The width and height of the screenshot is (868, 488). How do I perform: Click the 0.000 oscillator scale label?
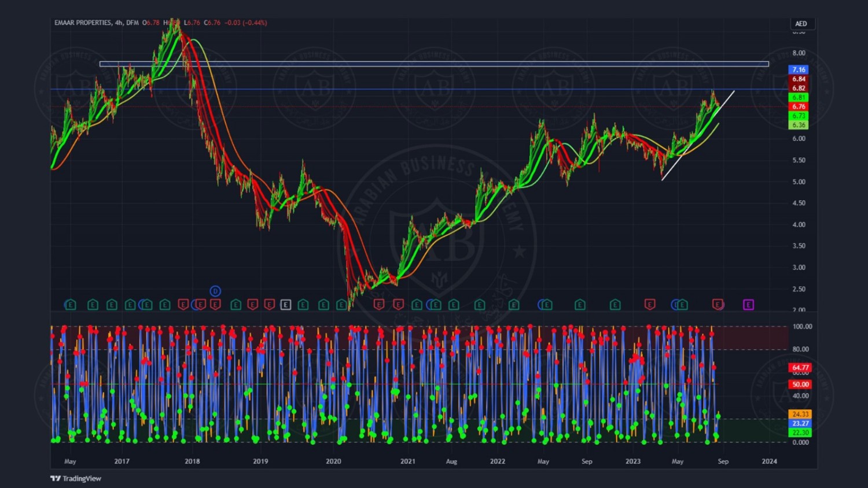point(801,442)
